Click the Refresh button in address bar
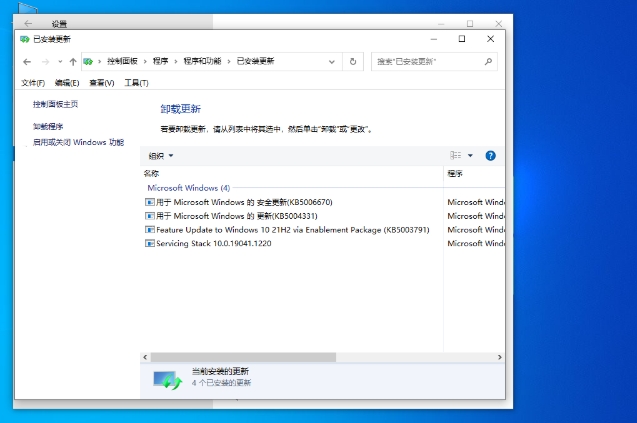This screenshot has height=423, width=637. point(353,61)
